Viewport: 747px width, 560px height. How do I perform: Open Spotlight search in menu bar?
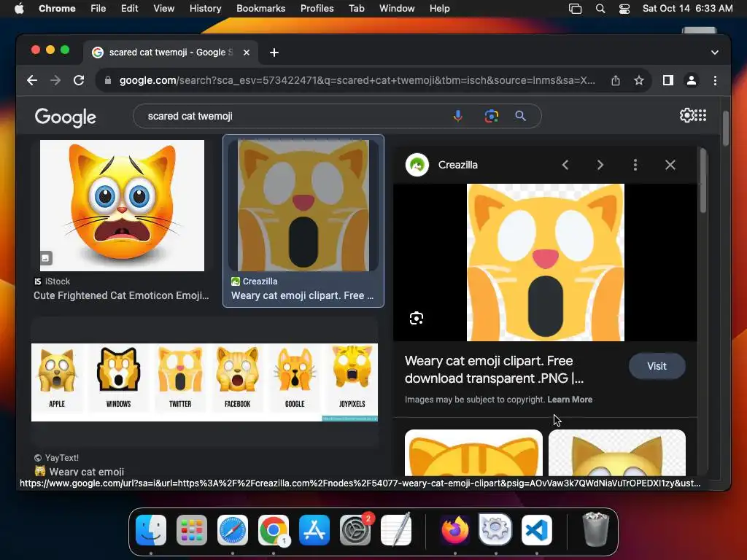tap(600, 9)
